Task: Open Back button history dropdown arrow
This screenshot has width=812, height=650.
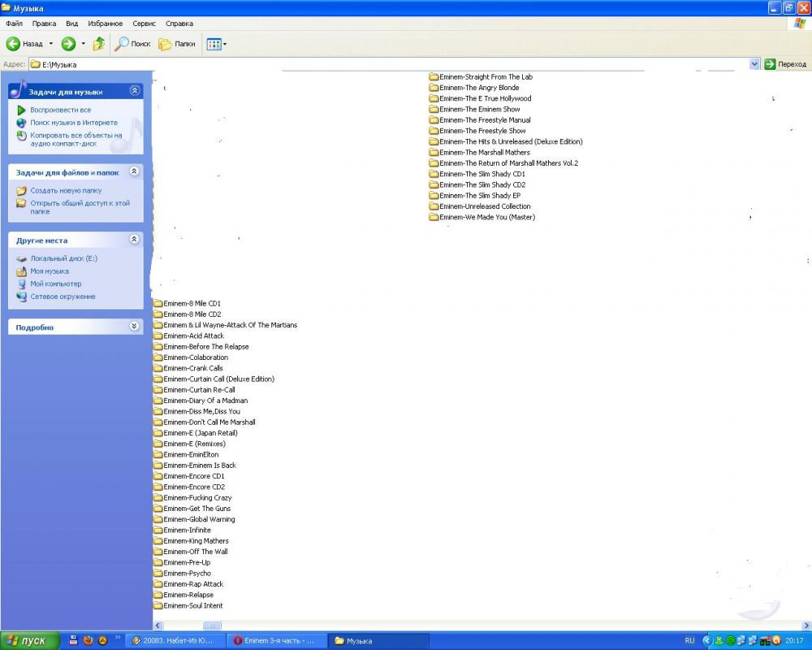Action: point(50,44)
